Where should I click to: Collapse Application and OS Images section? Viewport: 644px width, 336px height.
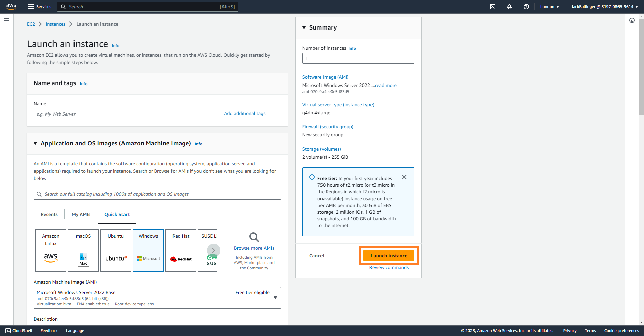pyautogui.click(x=35, y=143)
